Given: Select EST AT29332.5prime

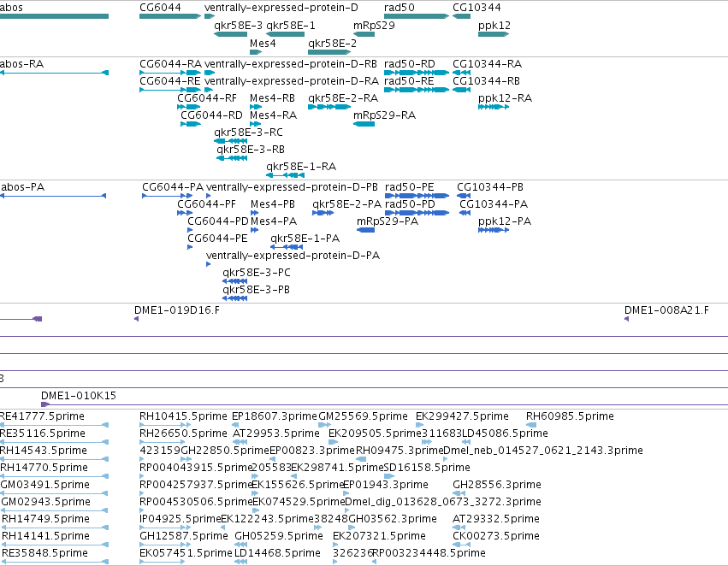Looking at the screenshot, I should tap(459, 528).
